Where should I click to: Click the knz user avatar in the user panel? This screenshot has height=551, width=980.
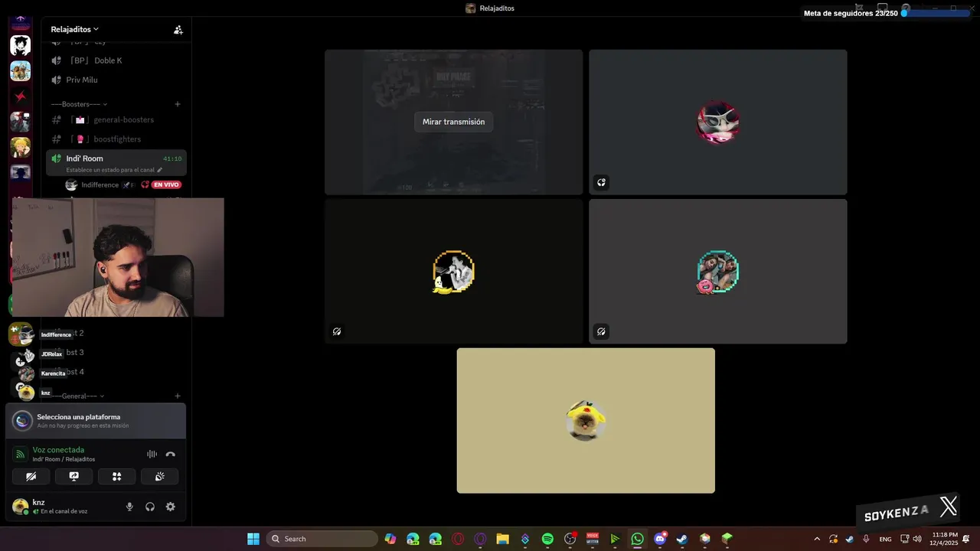click(20, 507)
